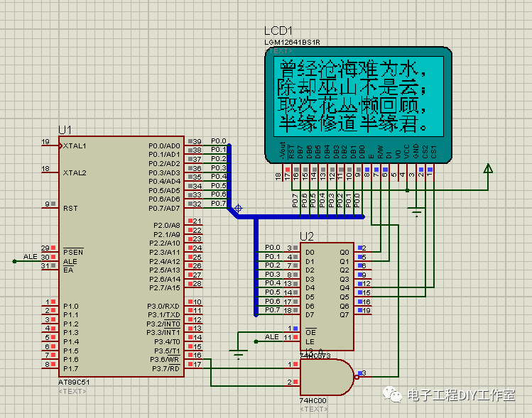The image size is (532, 418).
Task: Click the P3.7/RD pin name on U1
Action: (166, 369)
